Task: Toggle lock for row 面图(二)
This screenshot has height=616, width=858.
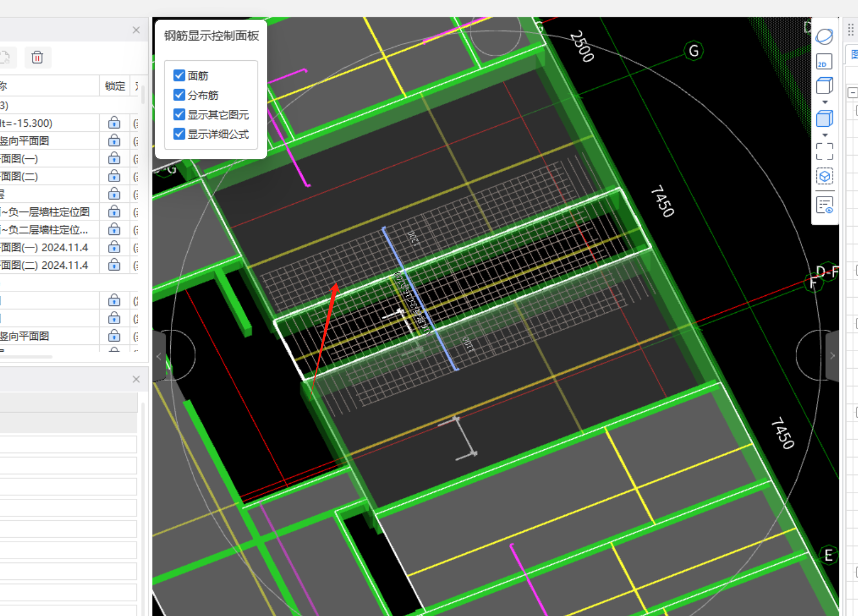Action: point(114,176)
